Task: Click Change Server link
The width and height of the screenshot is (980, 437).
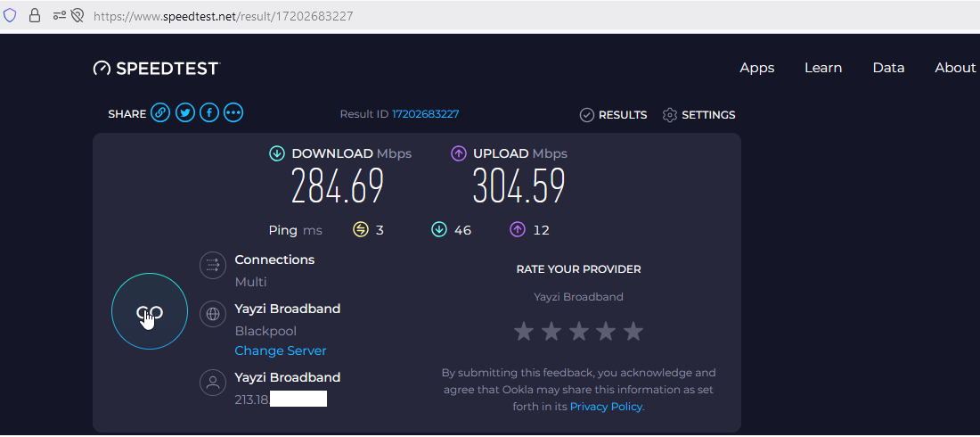Action: pyautogui.click(x=281, y=350)
